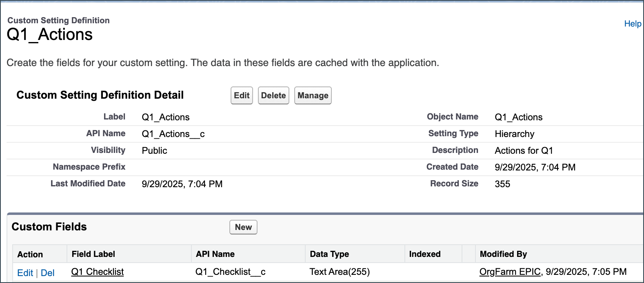644x283 pixels.
Task: Open the Q1 Checklist field label link
Action: click(98, 272)
